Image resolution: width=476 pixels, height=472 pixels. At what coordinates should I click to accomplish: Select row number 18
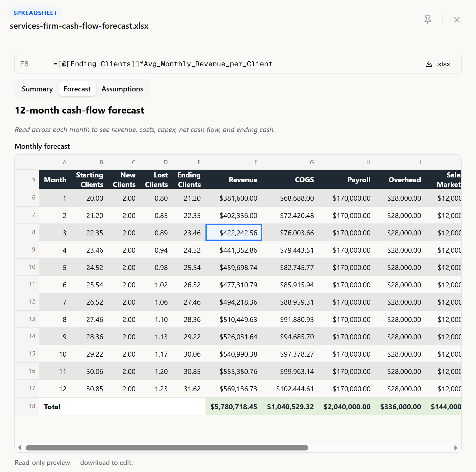pos(27,406)
